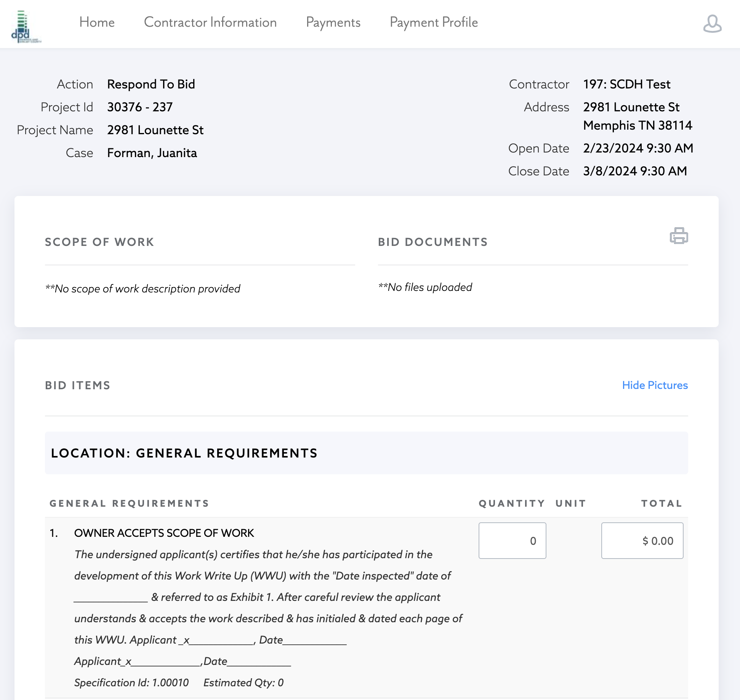Click the Location: General Requirements header bar
The image size is (740, 700).
tap(366, 453)
